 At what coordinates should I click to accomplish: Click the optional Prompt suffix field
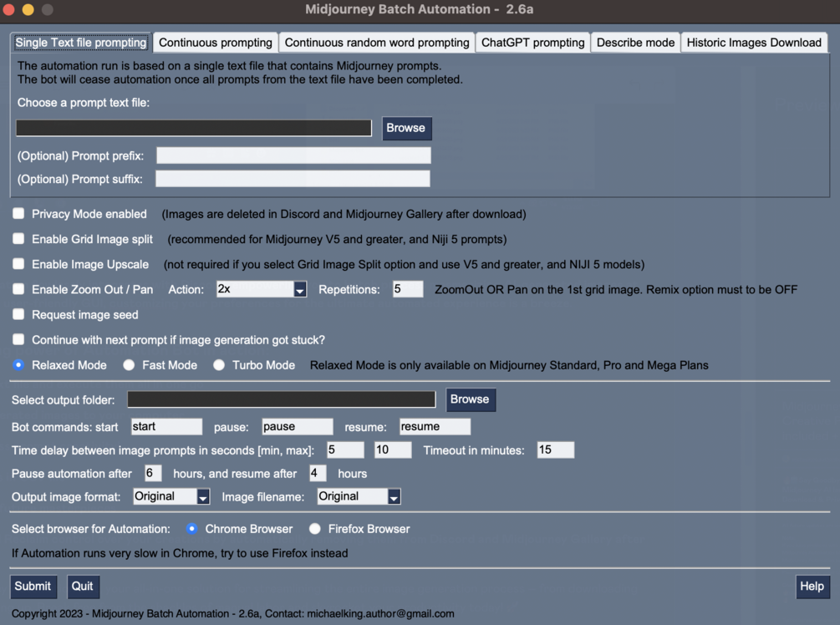(x=293, y=178)
